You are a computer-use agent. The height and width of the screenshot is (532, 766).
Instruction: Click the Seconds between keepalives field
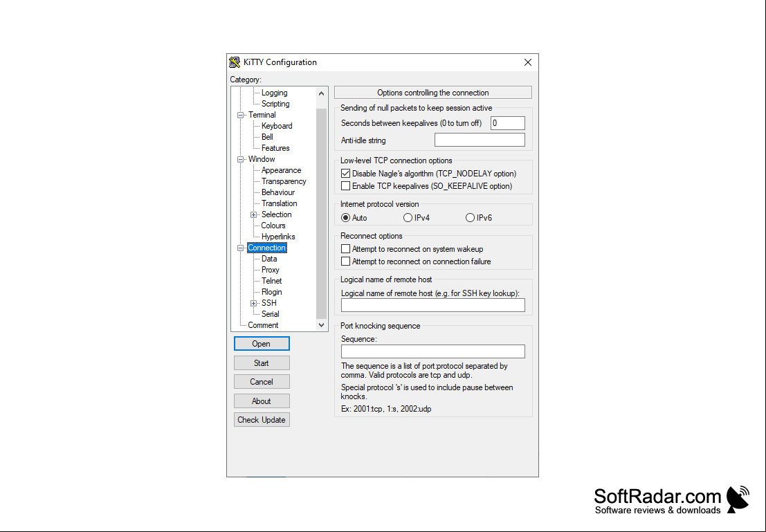[508, 123]
